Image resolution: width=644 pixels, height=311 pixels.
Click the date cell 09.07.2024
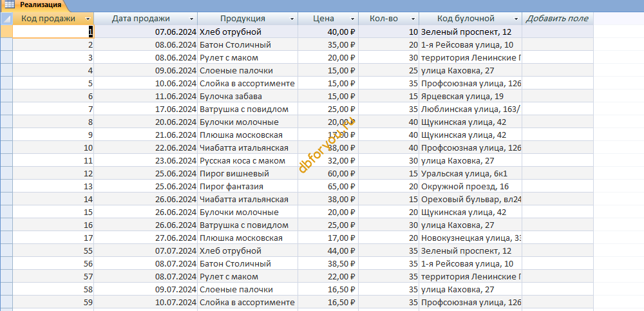click(x=146, y=290)
